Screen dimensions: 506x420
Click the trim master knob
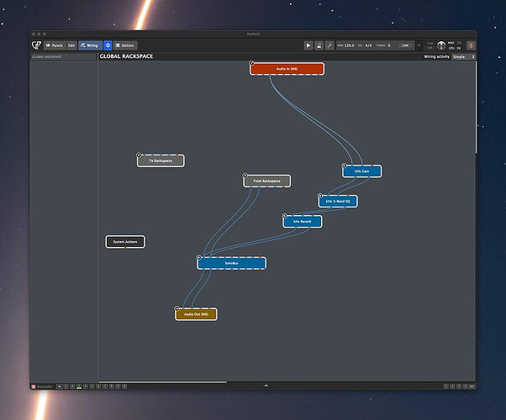(x=441, y=45)
